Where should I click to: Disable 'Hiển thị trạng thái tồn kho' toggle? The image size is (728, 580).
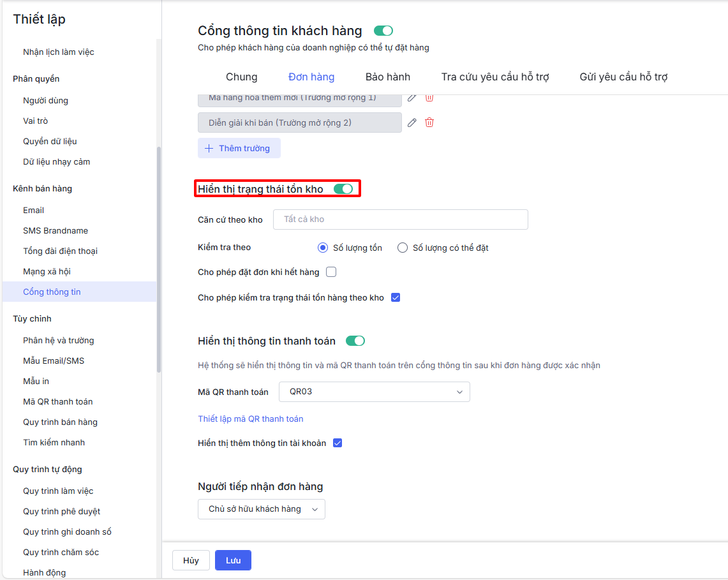pyautogui.click(x=343, y=189)
